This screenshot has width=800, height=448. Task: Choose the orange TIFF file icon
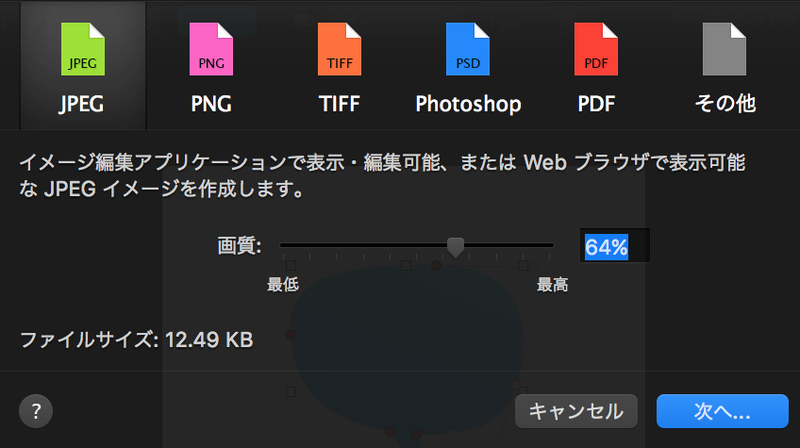(x=339, y=49)
